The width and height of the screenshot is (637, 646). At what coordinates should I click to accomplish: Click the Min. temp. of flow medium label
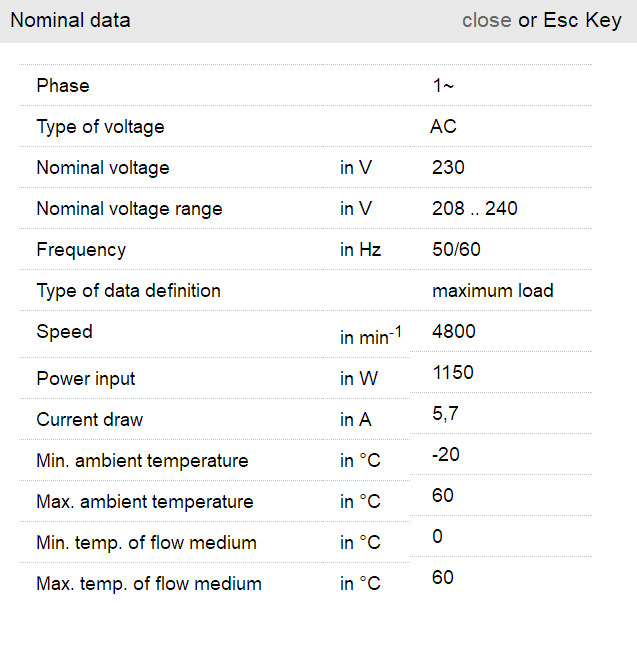click(146, 543)
